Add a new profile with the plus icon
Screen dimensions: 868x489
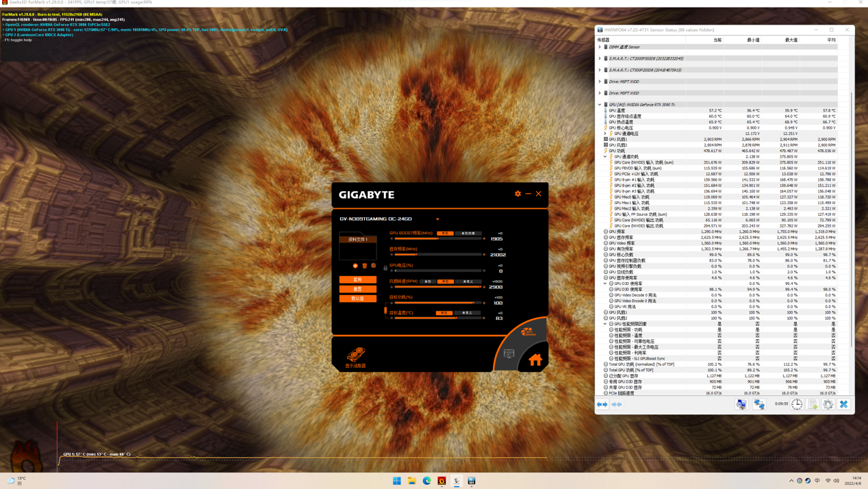[x=355, y=266]
